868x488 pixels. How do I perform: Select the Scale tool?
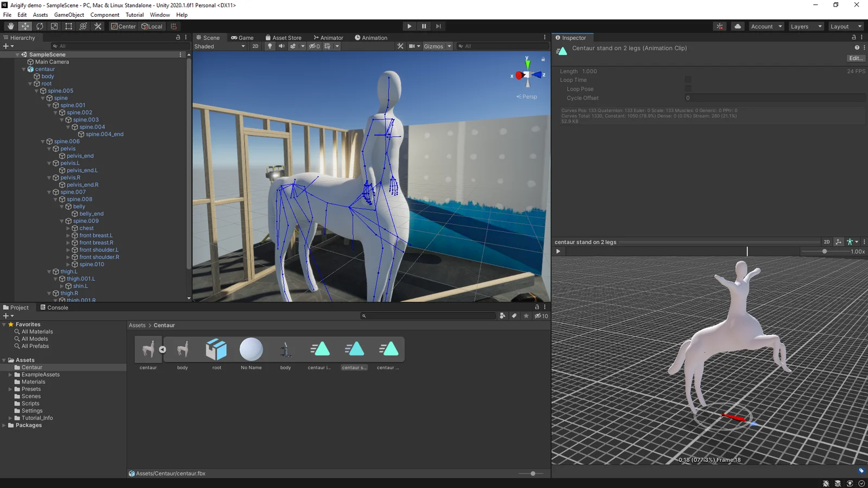pos(54,26)
